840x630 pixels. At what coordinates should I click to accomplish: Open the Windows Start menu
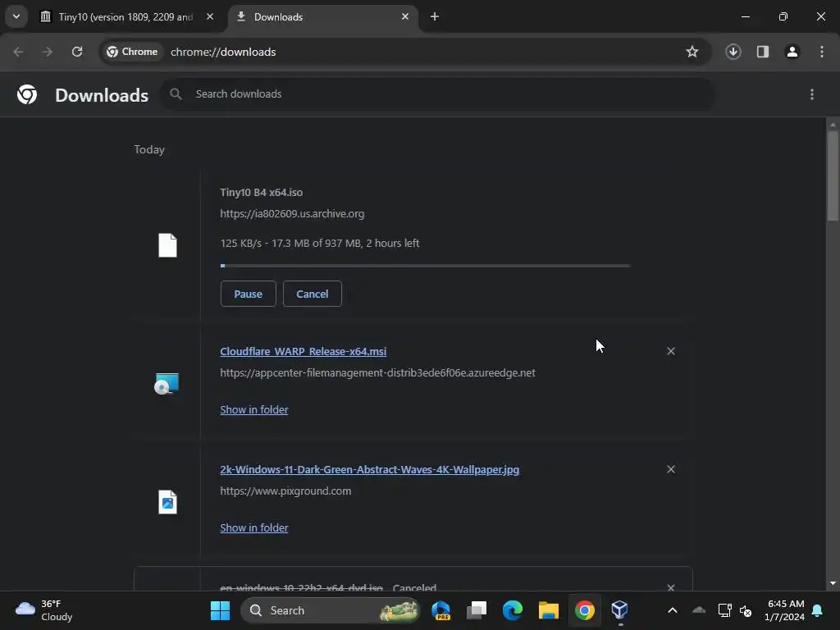coord(220,610)
